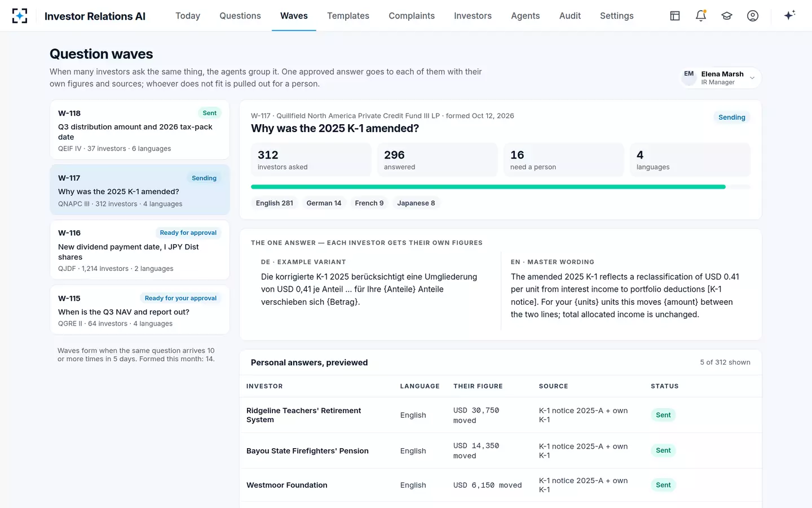Image resolution: width=812 pixels, height=508 pixels.
Task: Click the 296 answered stat
Action: (x=438, y=160)
